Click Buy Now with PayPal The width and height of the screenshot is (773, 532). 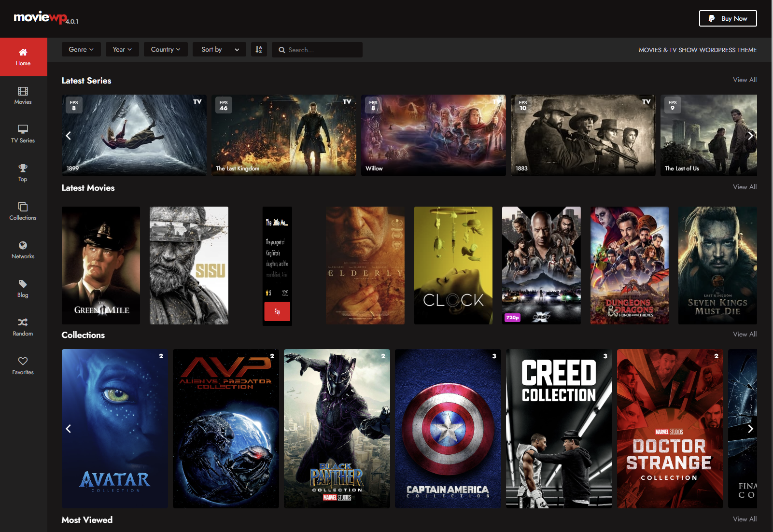728,18
